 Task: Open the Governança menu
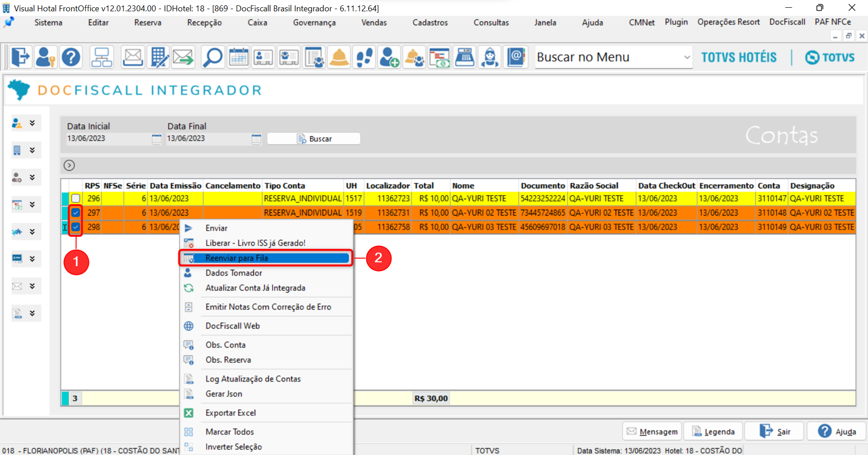click(x=314, y=22)
